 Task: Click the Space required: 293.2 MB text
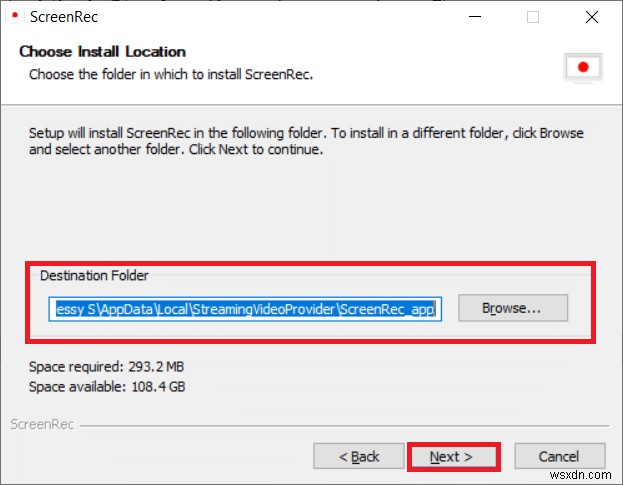(106, 367)
